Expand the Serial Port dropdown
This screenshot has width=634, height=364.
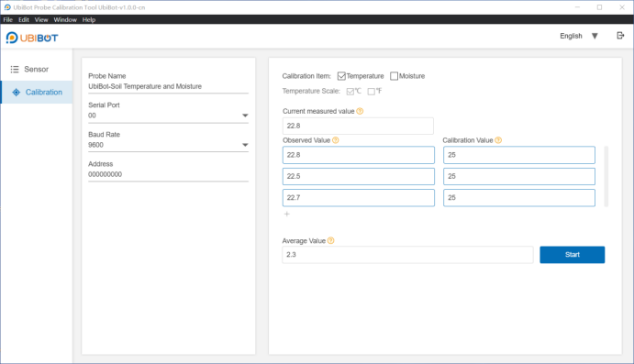tap(245, 116)
